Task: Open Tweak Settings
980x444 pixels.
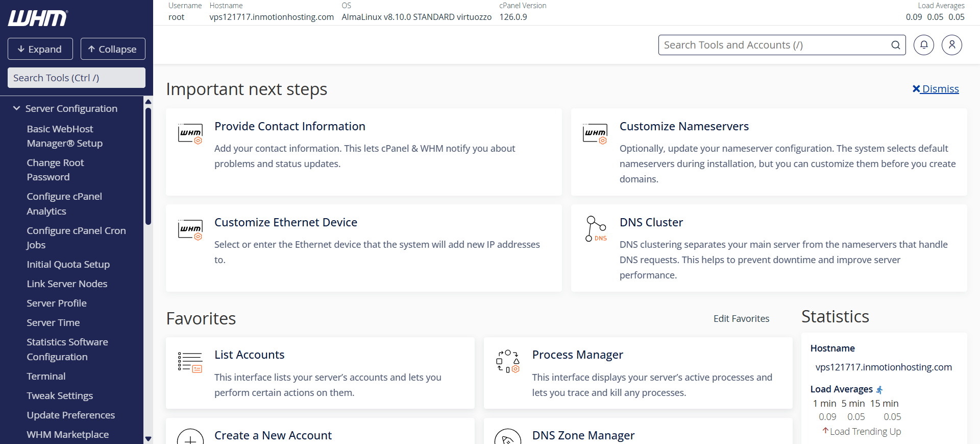Action: click(60, 395)
